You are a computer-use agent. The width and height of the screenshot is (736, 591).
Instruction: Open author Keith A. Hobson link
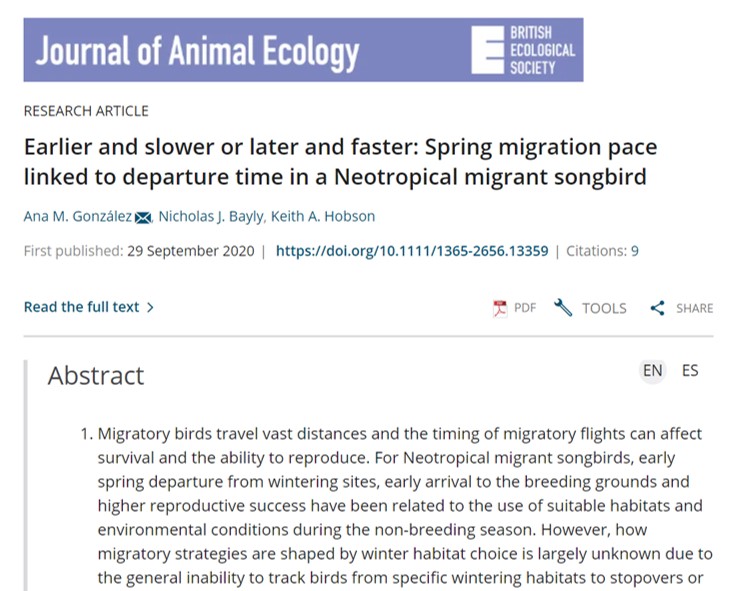tap(323, 216)
